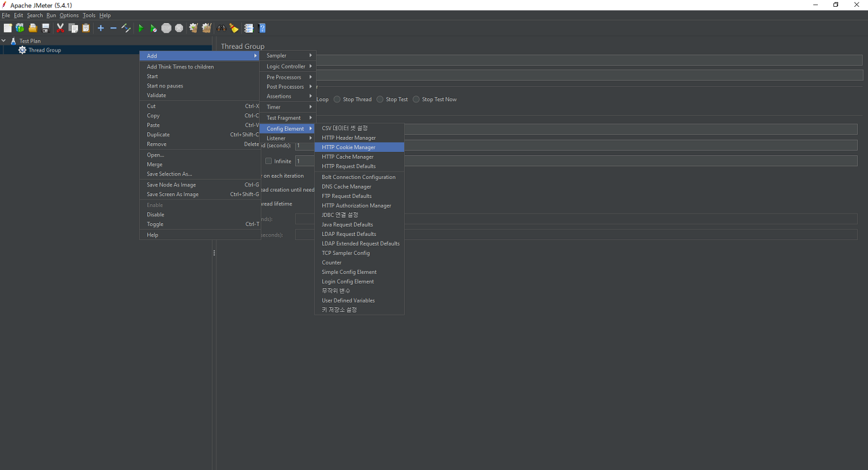
Task: Select the Thread Group gear icon
Action: [x=22, y=50]
